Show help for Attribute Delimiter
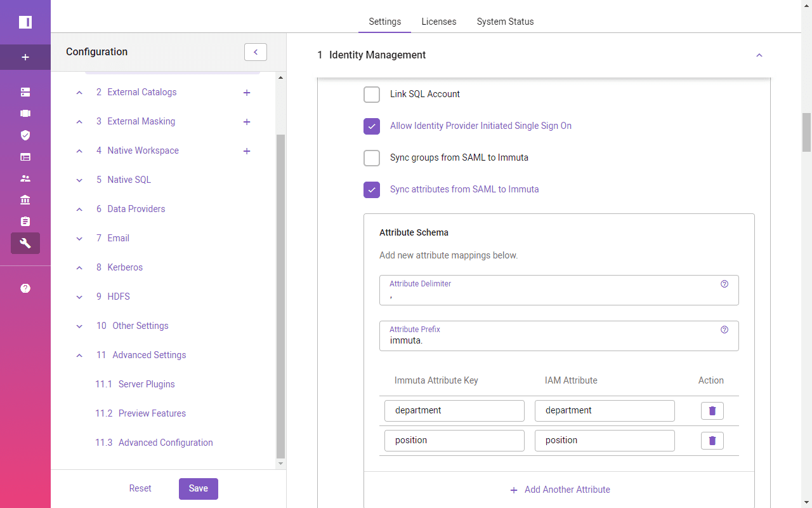 point(724,284)
